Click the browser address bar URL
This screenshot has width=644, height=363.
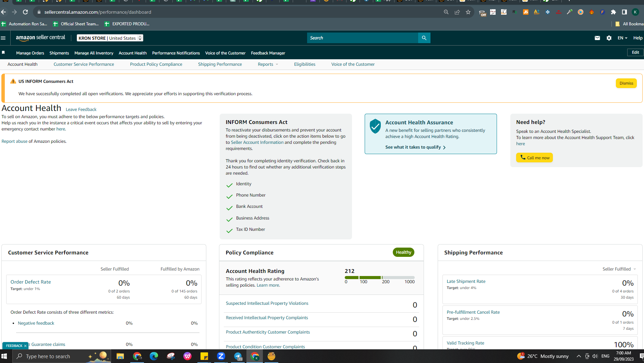click(x=98, y=12)
